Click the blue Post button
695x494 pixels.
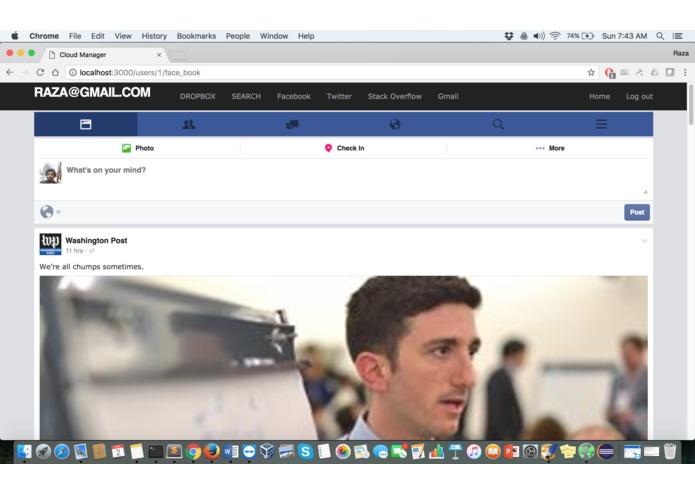point(637,212)
